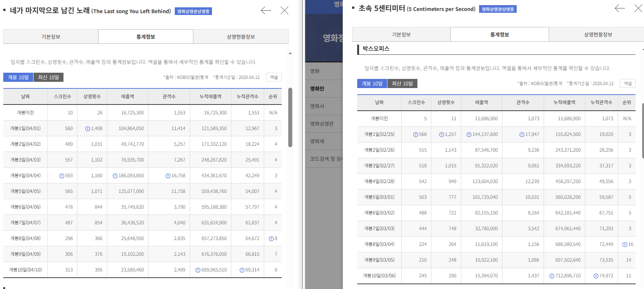Click the peak marker icon beside 144,137,600
The image size is (644, 289).
tap(469, 134)
